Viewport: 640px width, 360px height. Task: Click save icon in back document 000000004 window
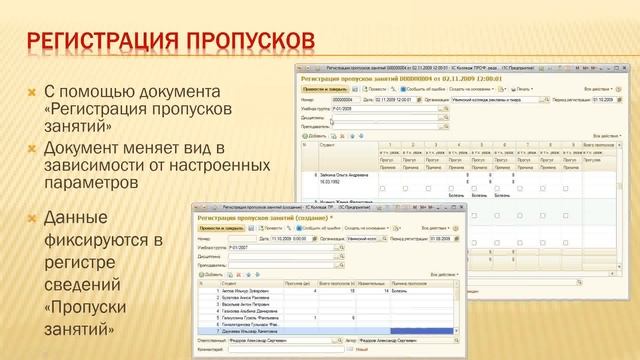tap(355, 89)
